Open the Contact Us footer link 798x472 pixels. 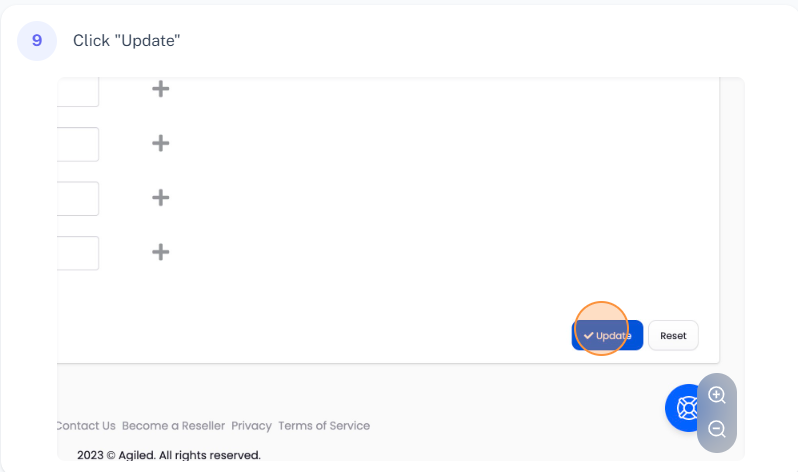pos(86,425)
